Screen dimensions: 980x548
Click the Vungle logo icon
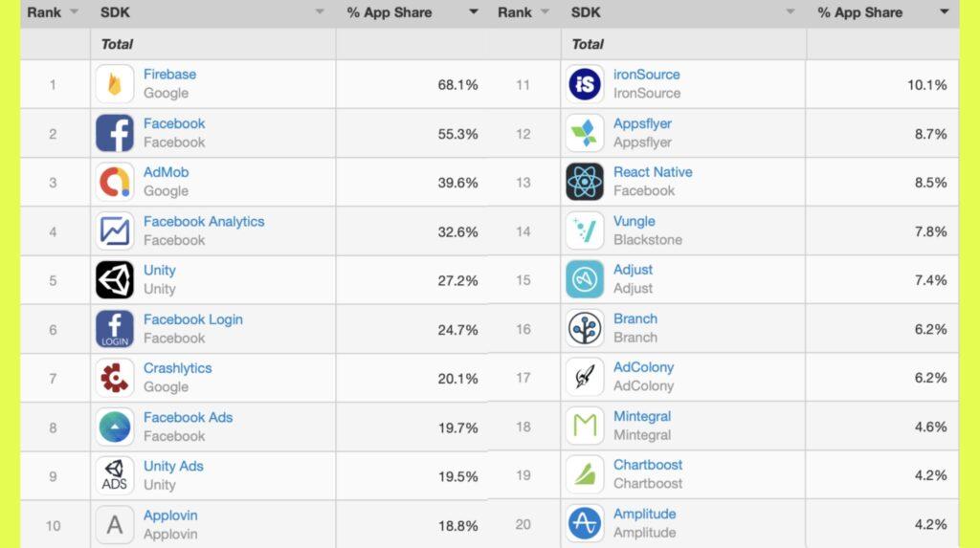585,230
